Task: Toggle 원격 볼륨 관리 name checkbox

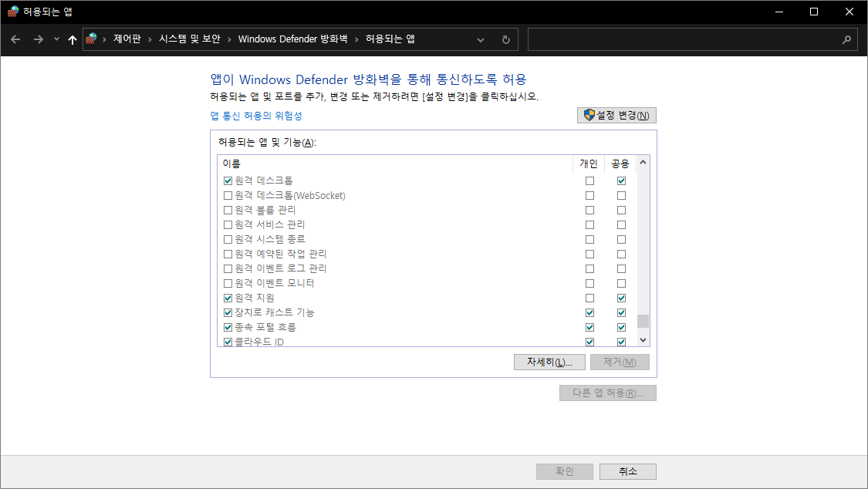Action: pyautogui.click(x=228, y=211)
